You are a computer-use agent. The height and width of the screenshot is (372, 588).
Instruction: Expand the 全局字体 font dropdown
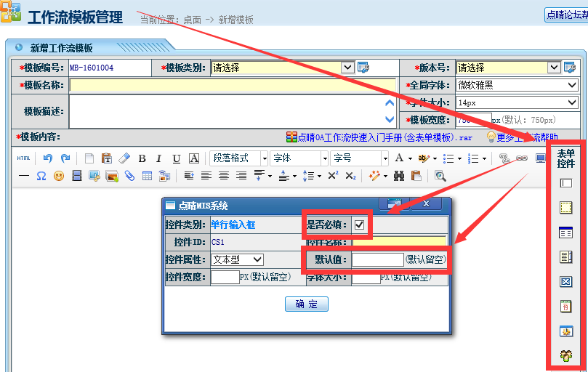click(x=572, y=85)
